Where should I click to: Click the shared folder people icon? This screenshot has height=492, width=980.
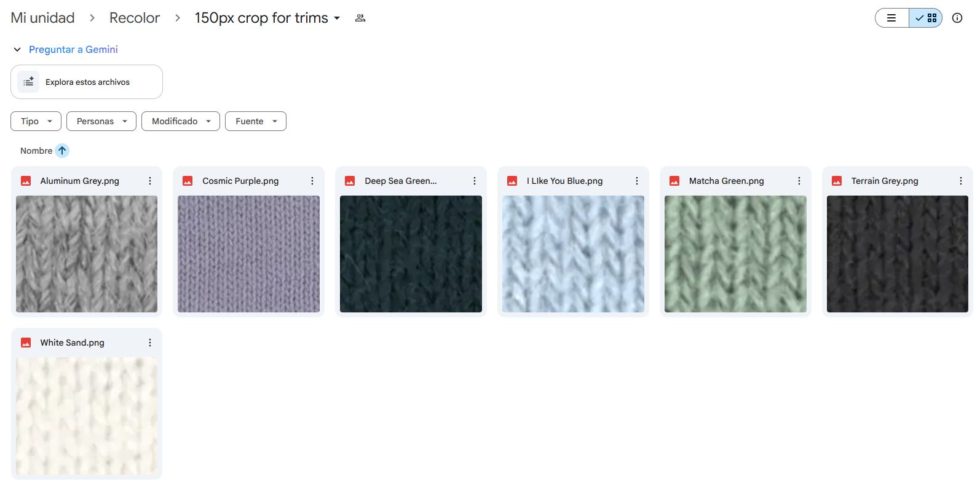[x=360, y=18]
